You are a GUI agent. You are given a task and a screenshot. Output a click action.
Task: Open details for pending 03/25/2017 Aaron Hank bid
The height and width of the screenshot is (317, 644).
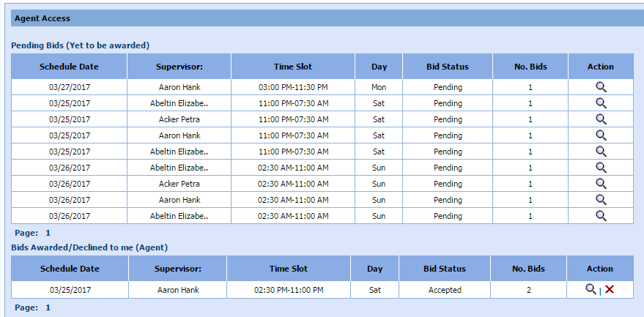tap(601, 135)
